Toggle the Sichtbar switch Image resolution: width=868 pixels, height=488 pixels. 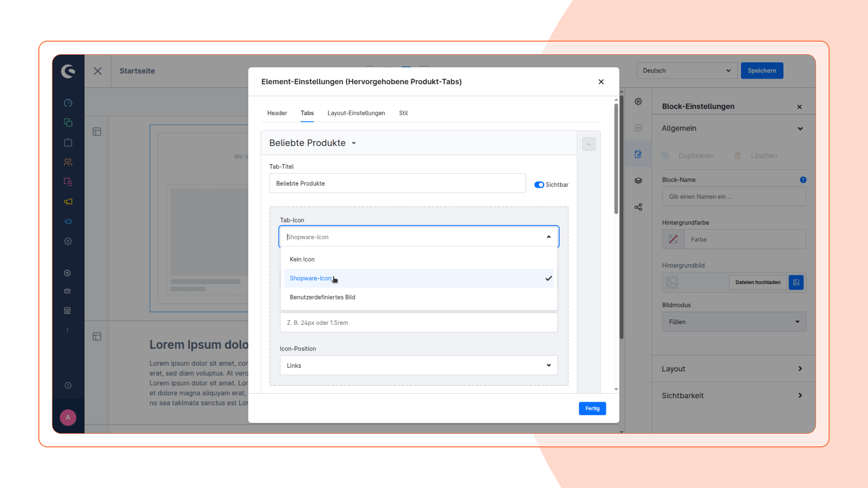click(539, 185)
